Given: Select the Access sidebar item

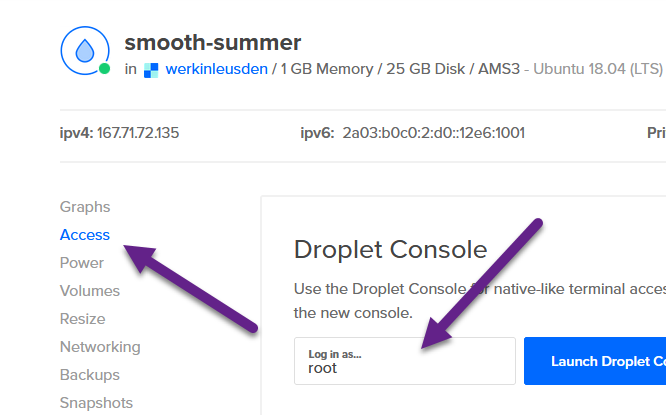Looking at the screenshot, I should [85, 235].
